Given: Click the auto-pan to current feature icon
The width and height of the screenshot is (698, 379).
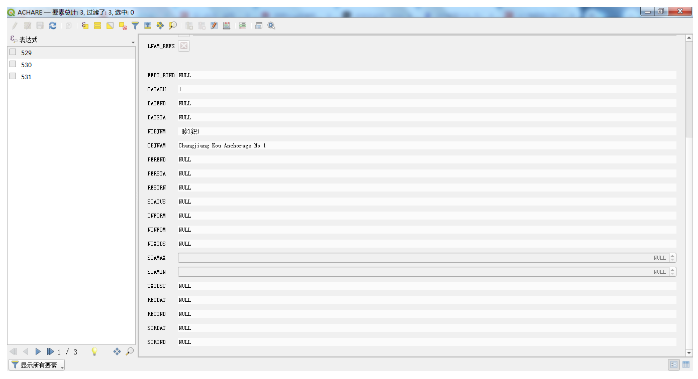Looking at the screenshot, I should tap(117, 352).
